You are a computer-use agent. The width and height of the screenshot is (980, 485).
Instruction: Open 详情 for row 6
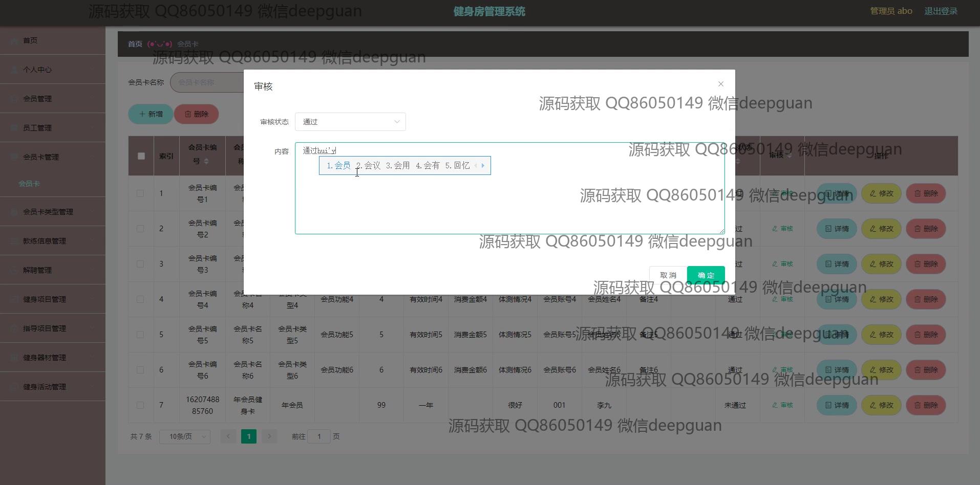(x=836, y=370)
